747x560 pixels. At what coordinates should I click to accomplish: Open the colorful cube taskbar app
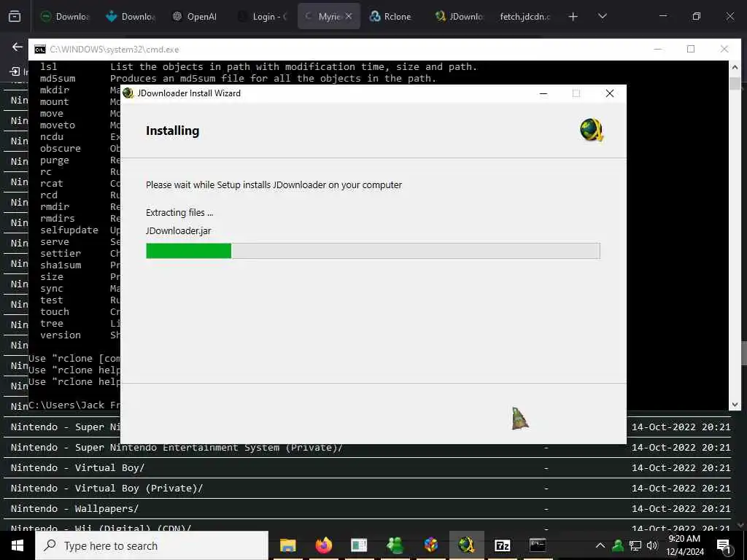[x=430, y=545]
